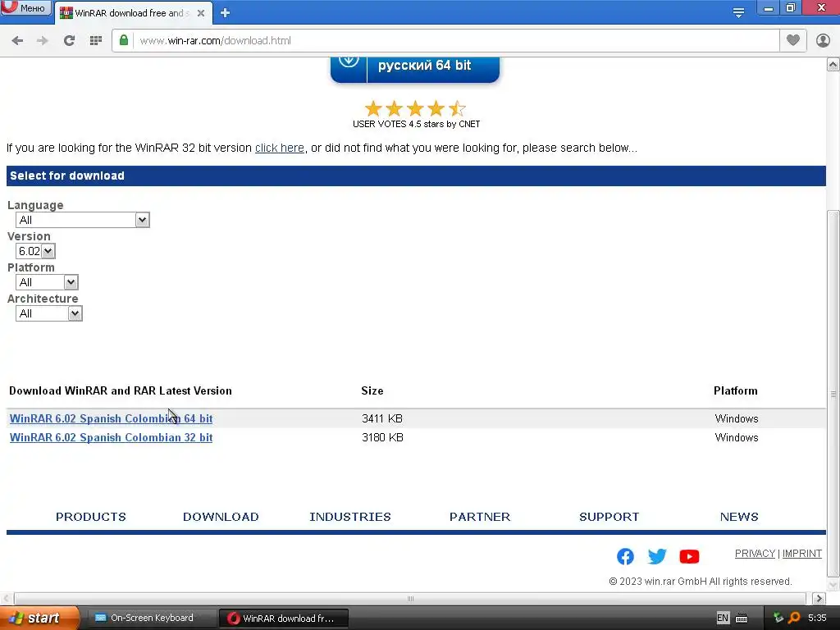Reload the page with refresh icon
The width and height of the screenshot is (840, 630).
point(69,41)
